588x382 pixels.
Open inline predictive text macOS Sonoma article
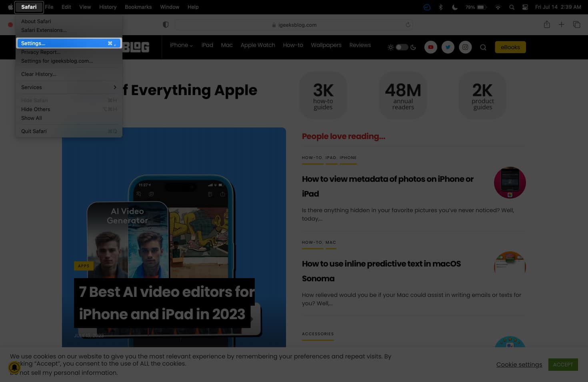click(x=381, y=271)
